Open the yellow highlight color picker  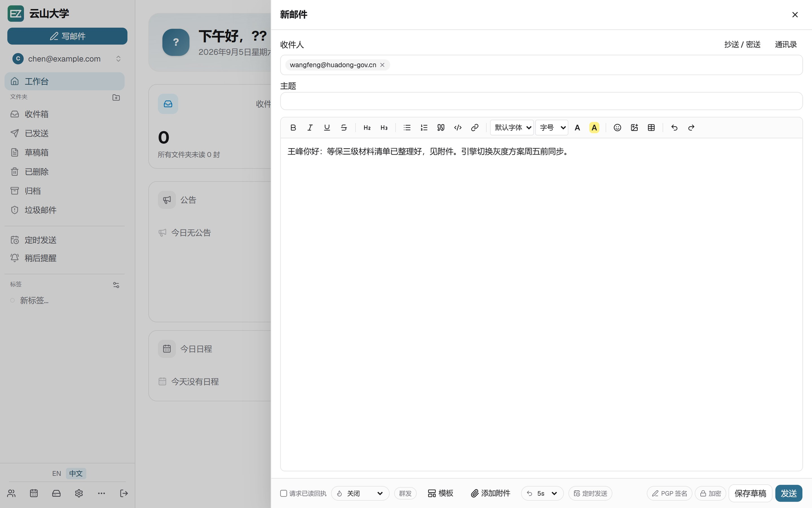click(594, 127)
